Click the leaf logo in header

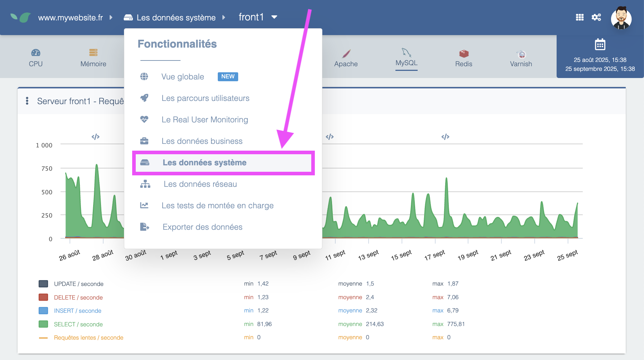point(20,18)
